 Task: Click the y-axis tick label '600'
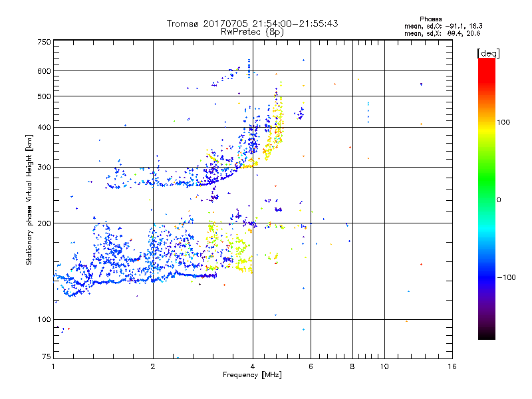pyautogui.click(x=45, y=71)
